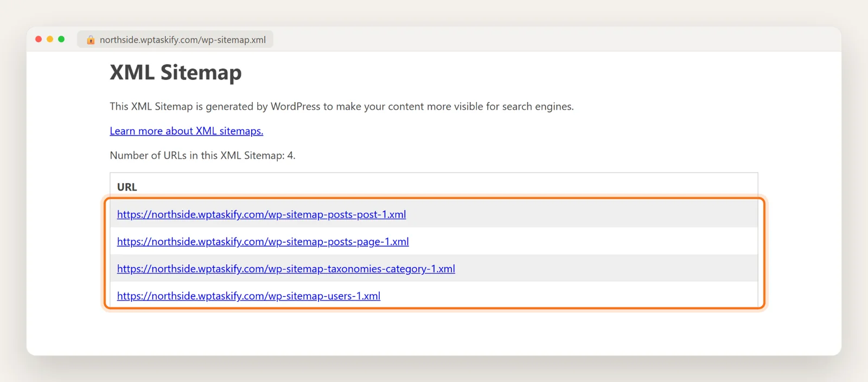Maximize the window with the green button
The width and height of the screenshot is (868, 382).
pyautogui.click(x=61, y=39)
